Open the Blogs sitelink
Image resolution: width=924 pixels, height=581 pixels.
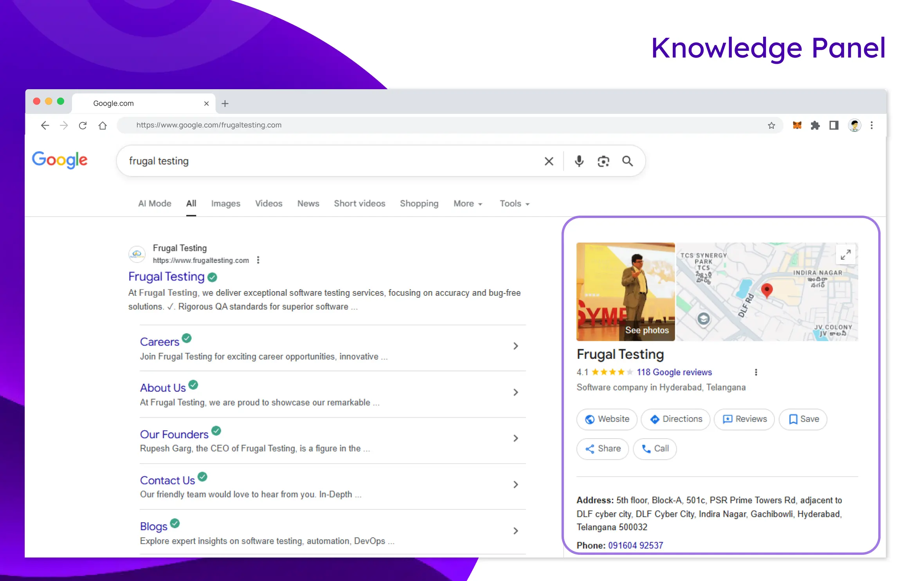point(153,526)
